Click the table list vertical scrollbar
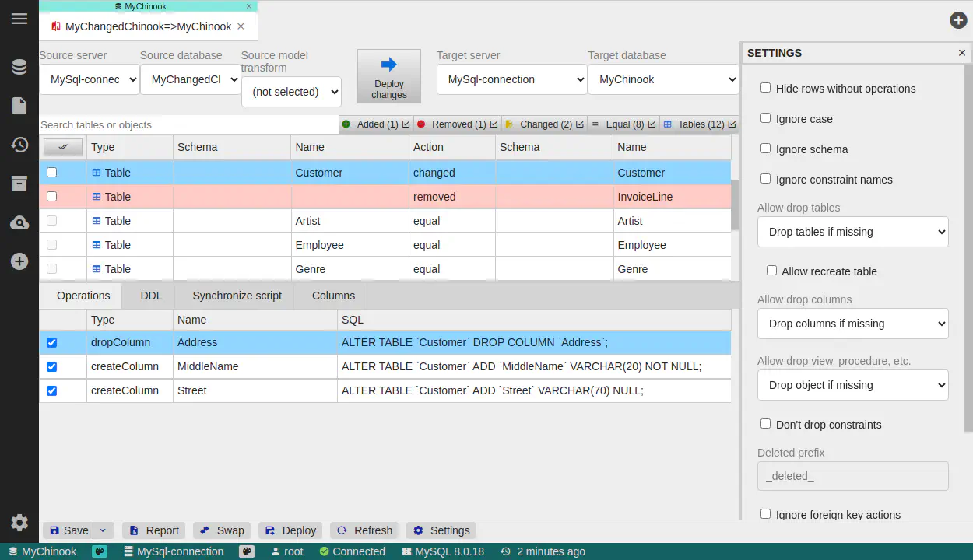This screenshot has height=560, width=973. coord(735,206)
